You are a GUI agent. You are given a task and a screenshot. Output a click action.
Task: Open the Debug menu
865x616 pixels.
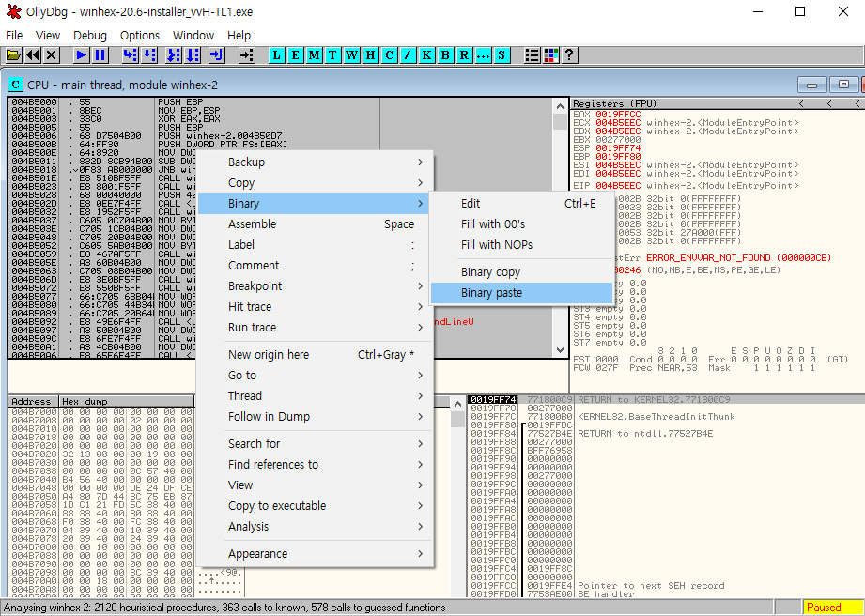(x=90, y=36)
